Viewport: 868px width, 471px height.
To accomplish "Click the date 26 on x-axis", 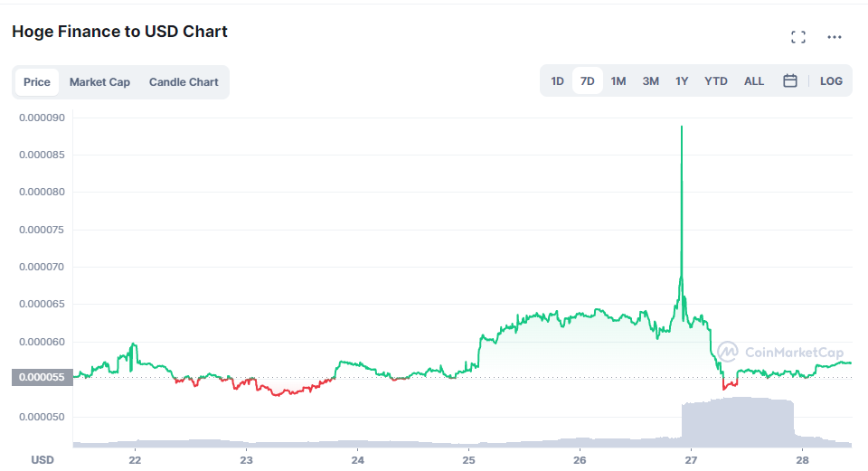I will (580, 460).
